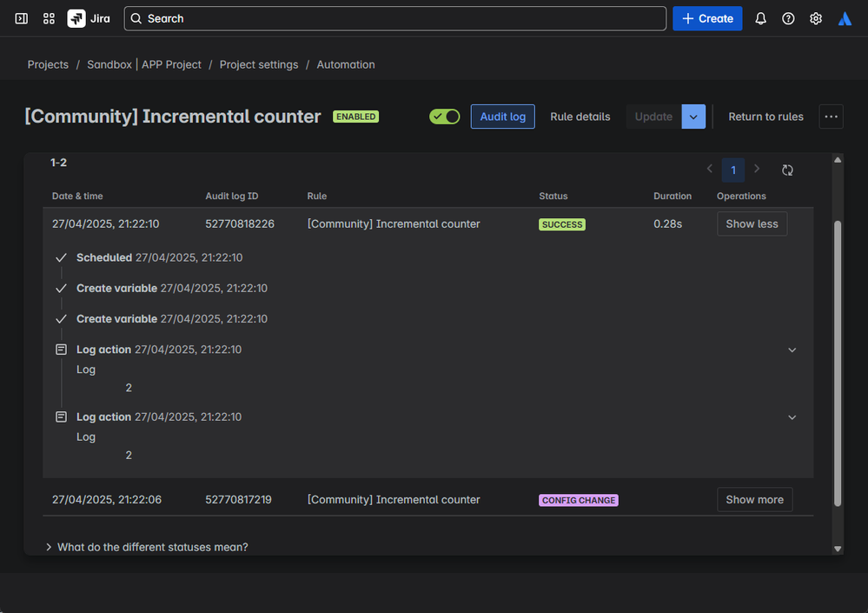Image resolution: width=868 pixels, height=613 pixels.
Task: Click the 1-2 results count
Action: coord(59,163)
